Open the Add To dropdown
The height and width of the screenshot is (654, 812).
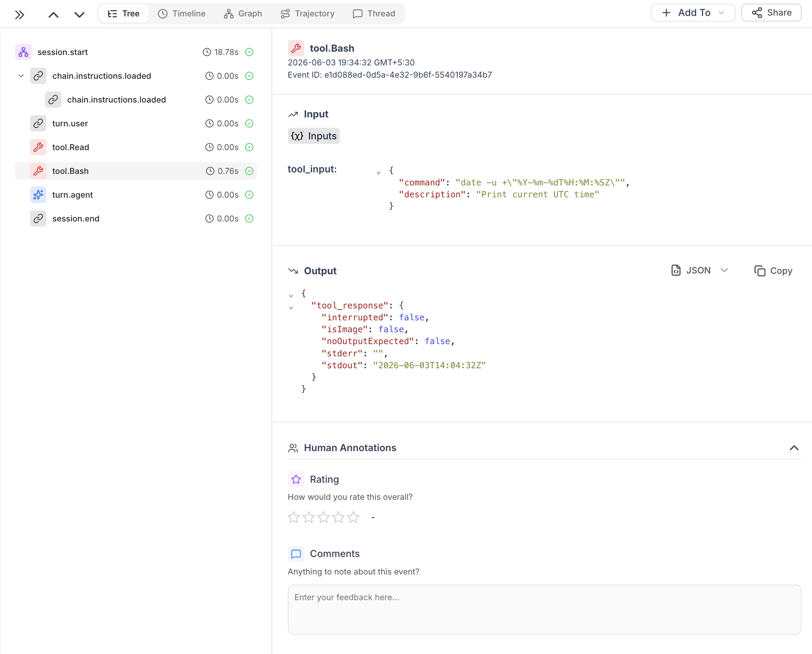693,13
